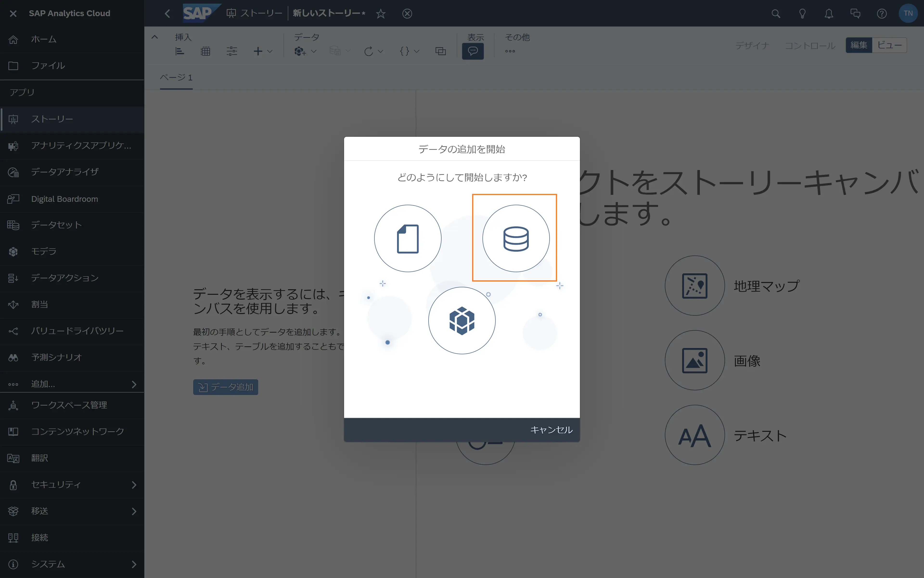Open the TN user profile avatar

(908, 13)
